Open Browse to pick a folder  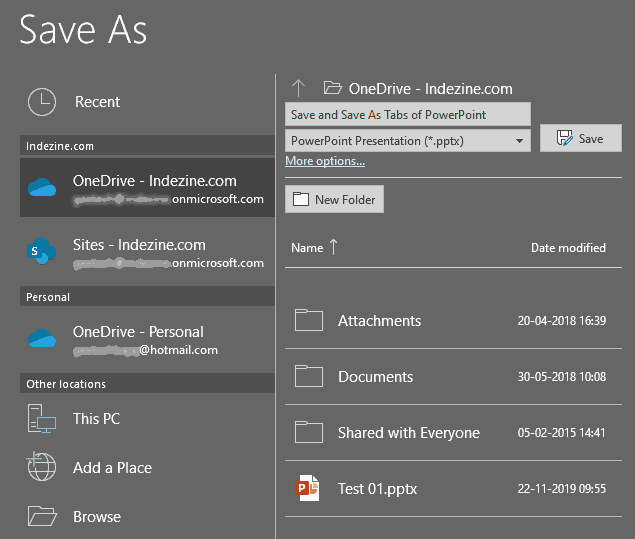[x=147, y=517]
